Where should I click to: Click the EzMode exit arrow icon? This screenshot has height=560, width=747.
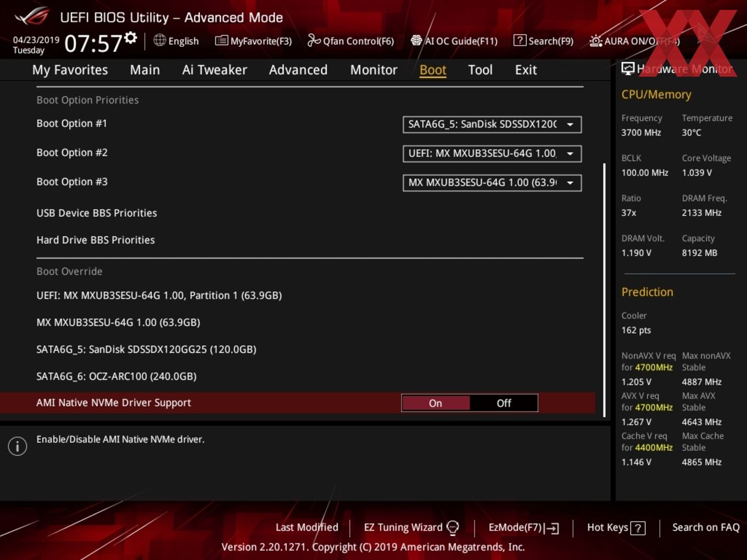point(551,528)
